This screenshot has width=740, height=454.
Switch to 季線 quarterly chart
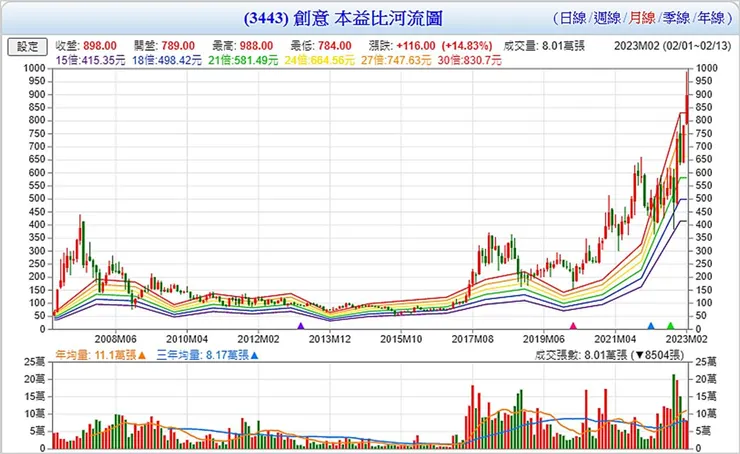(x=676, y=18)
